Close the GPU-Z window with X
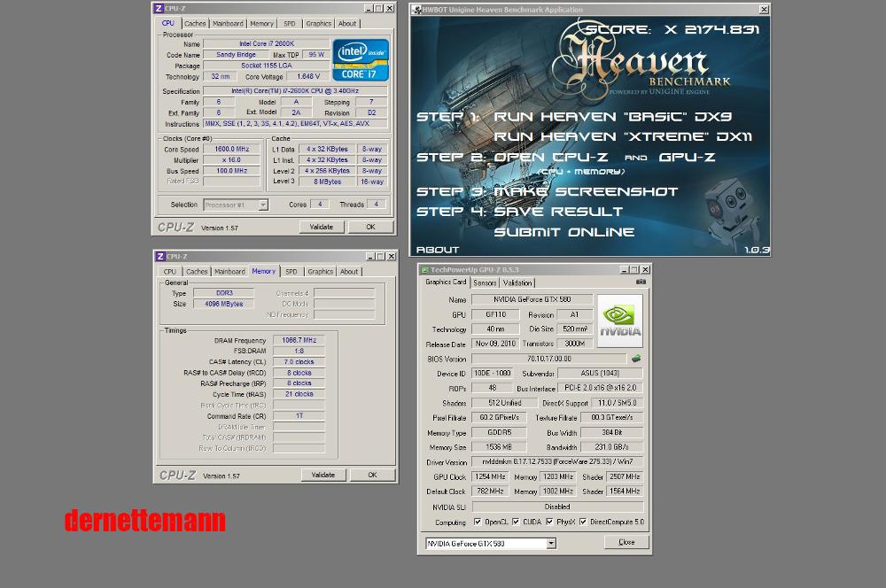This screenshot has height=588, width=886. [645, 270]
